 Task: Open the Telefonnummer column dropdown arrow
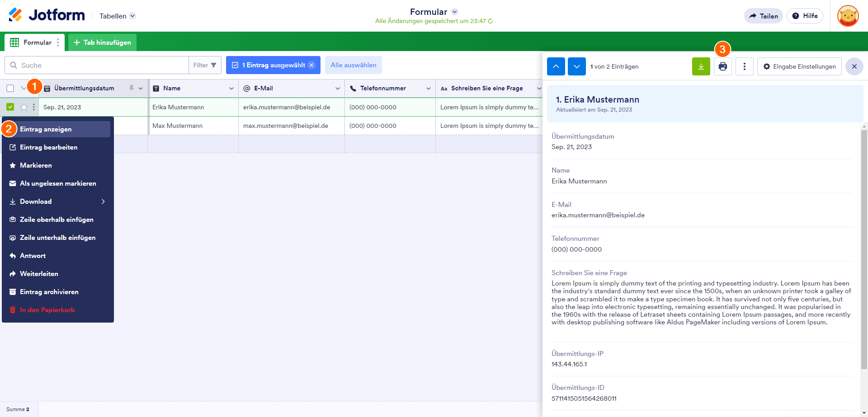429,89
